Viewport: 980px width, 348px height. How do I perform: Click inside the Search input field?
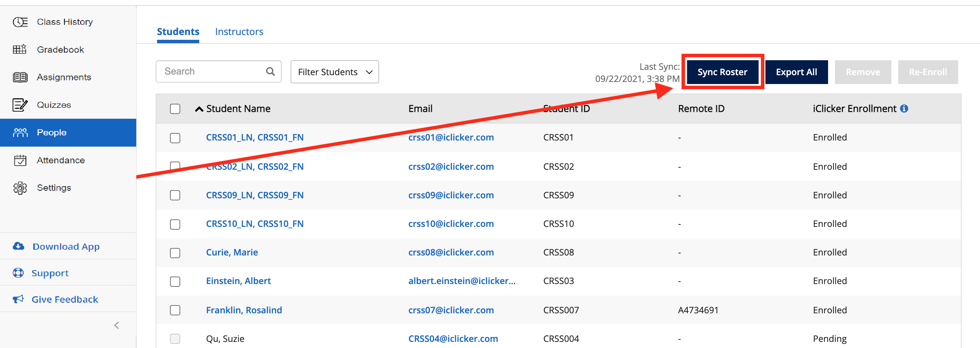click(209, 71)
